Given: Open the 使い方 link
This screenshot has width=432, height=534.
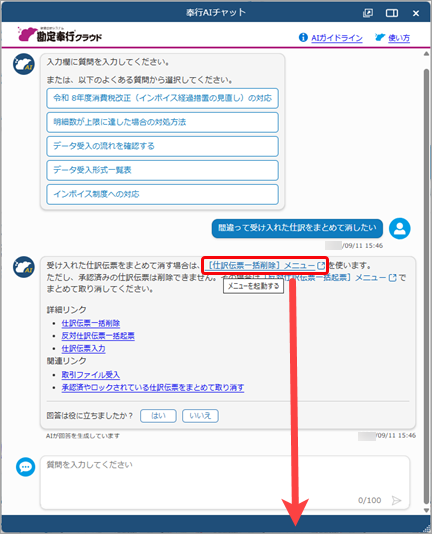Looking at the screenshot, I should click(x=399, y=38).
